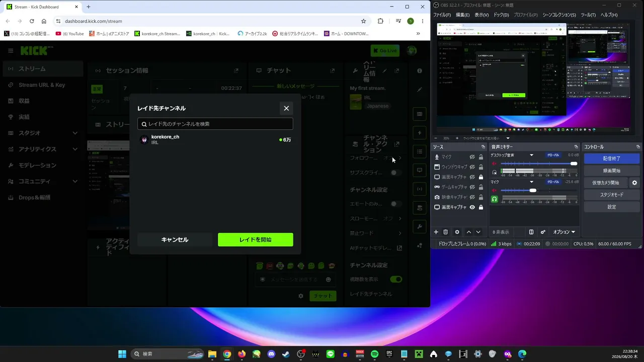The image size is (644, 362).
Task: Toggle visibility of the ゲームキャプチャ source
Action: coord(472,187)
